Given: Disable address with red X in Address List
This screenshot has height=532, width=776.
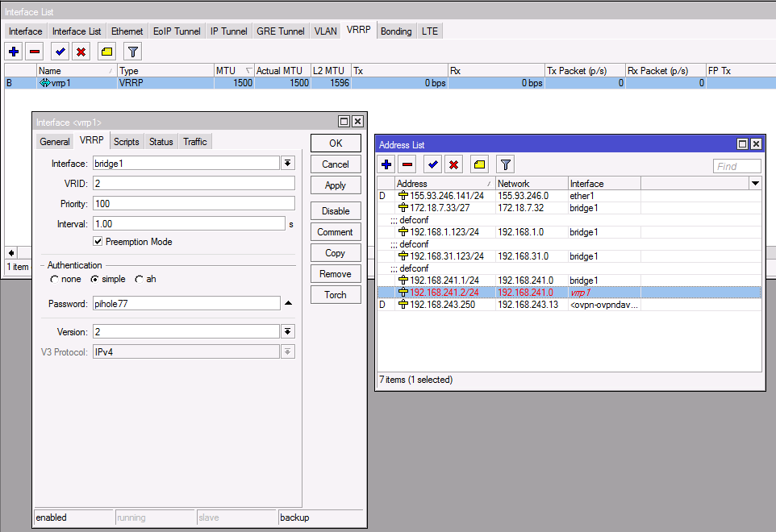Looking at the screenshot, I should pos(454,164).
